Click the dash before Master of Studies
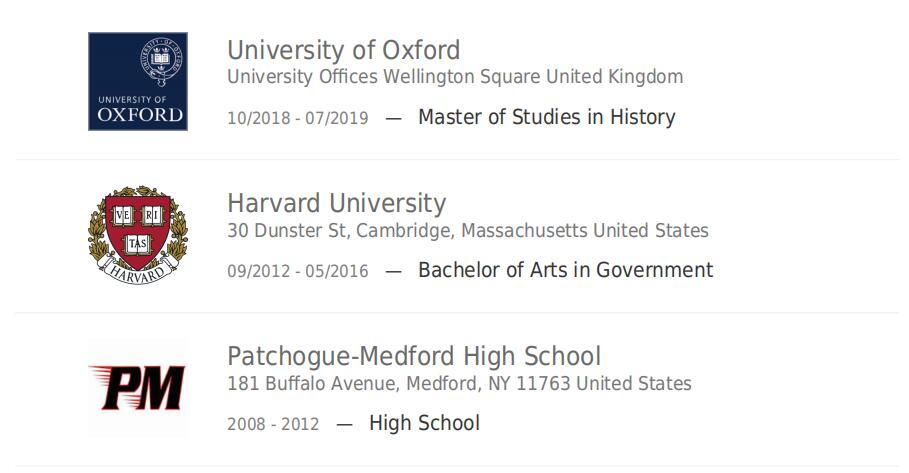The width and height of the screenshot is (909, 473). [x=394, y=118]
